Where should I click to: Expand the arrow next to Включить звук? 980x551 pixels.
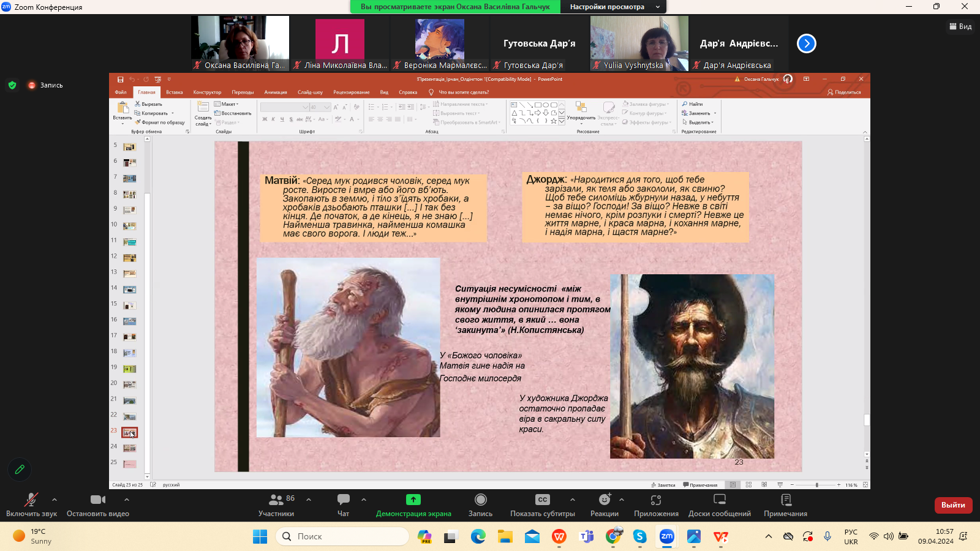point(55,500)
